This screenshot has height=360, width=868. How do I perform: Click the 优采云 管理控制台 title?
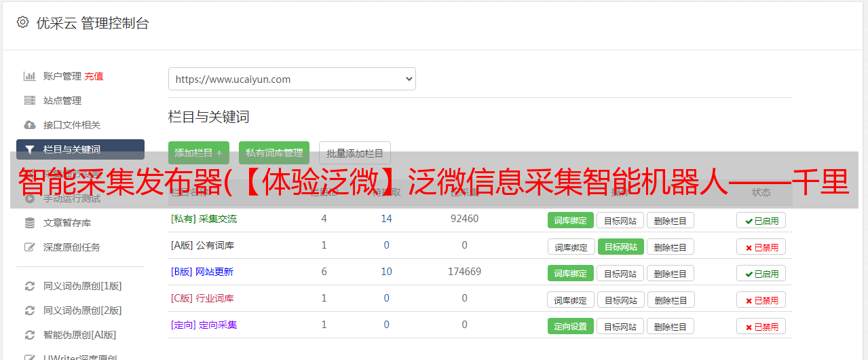(x=92, y=23)
